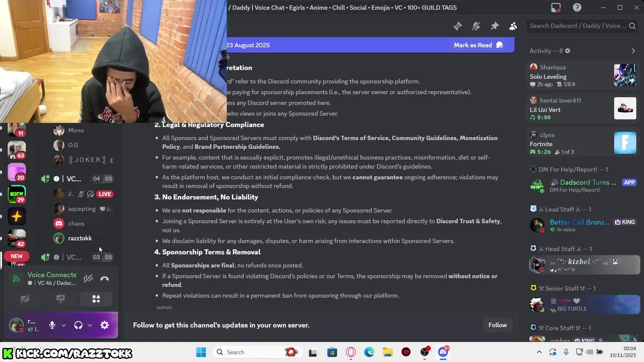Open purple server icon with 20 badge

point(17,172)
